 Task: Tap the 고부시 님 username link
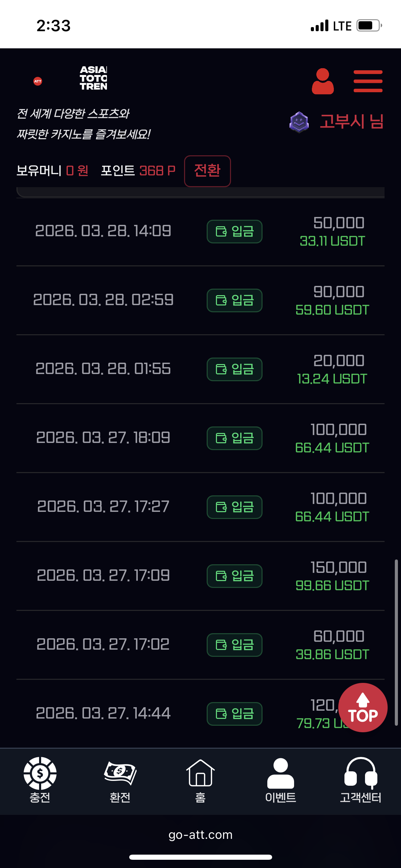point(351,122)
